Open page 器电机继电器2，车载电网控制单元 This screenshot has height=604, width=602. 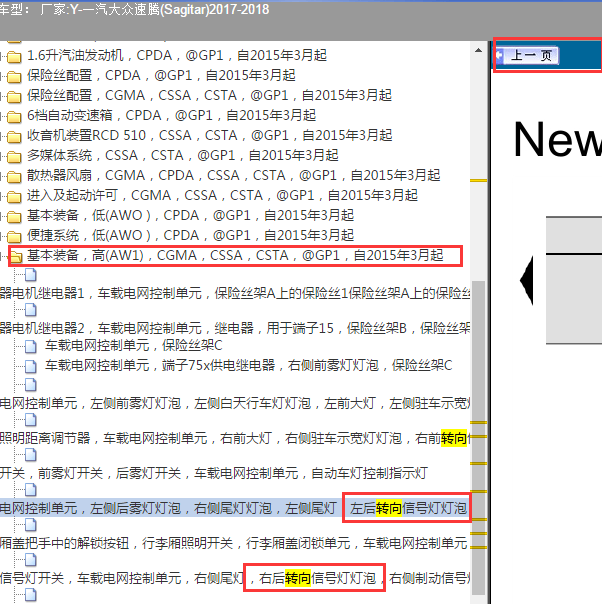pyautogui.click(x=235, y=329)
